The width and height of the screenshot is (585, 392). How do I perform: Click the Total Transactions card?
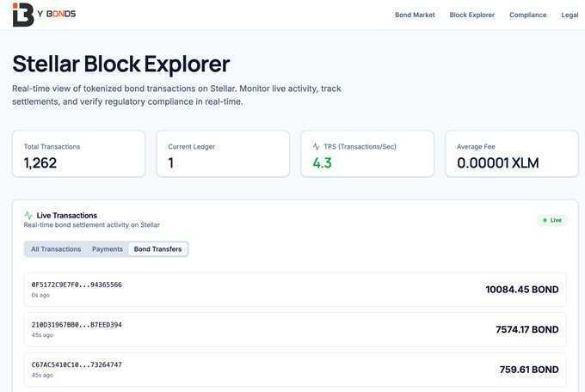click(79, 154)
